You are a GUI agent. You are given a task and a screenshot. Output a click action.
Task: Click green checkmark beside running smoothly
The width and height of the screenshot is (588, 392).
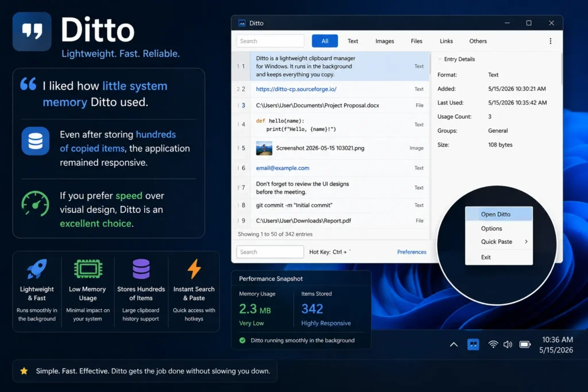pos(242,340)
